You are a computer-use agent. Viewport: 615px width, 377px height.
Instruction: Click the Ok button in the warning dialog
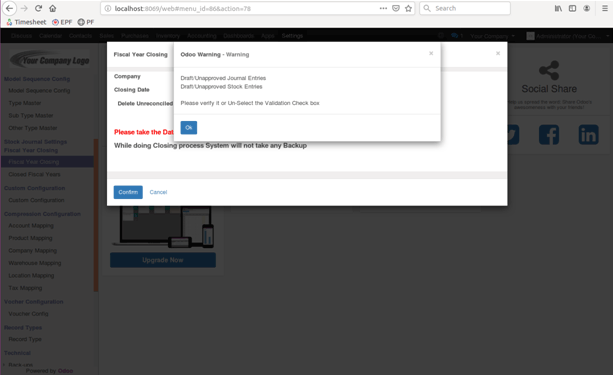pos(189,128)
